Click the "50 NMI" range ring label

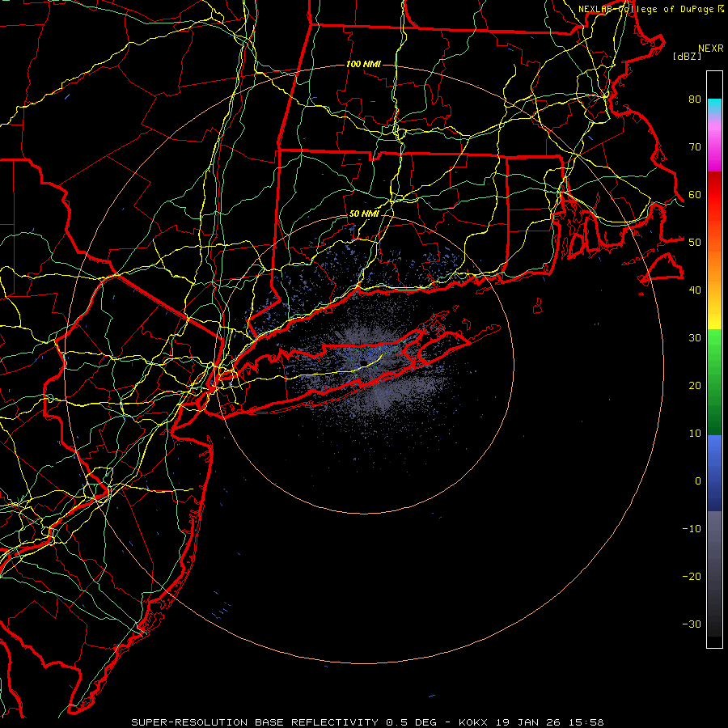(364, 214)
